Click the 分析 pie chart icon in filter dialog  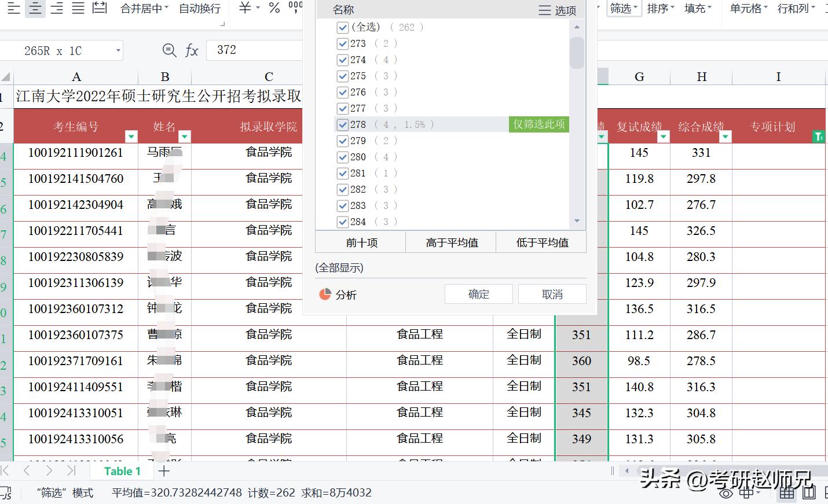(x=325, y=294)
